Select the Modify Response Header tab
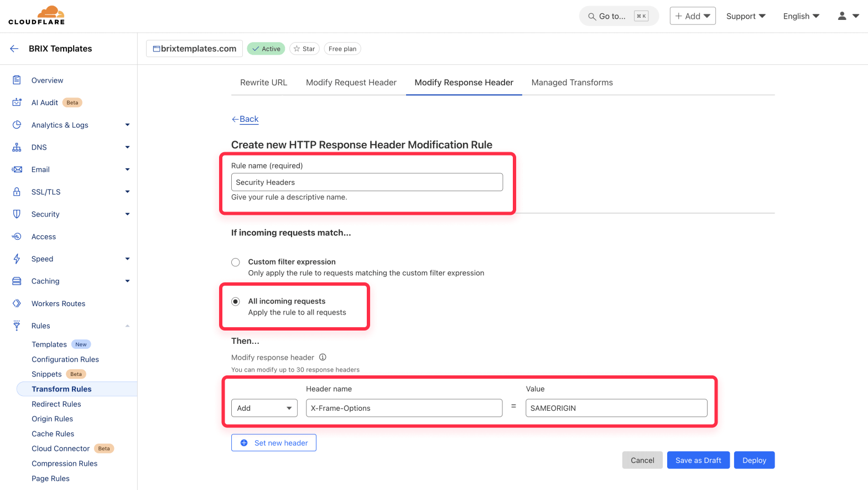Screen dimensions: 868x490 click(x=464, y=82)
